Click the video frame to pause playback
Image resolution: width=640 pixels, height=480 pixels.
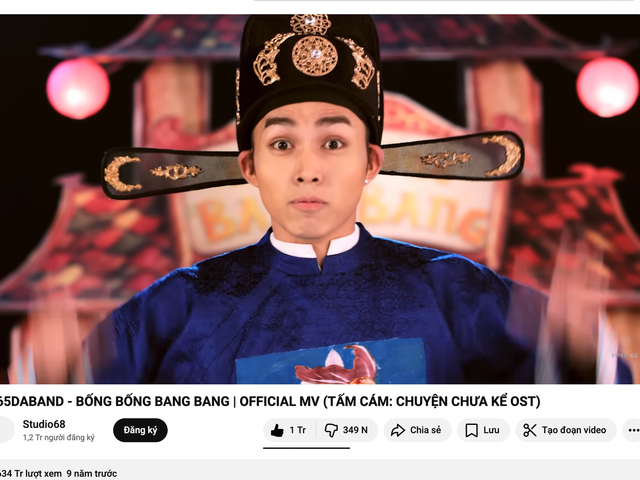pyautogui.click(x=320, y=199)
